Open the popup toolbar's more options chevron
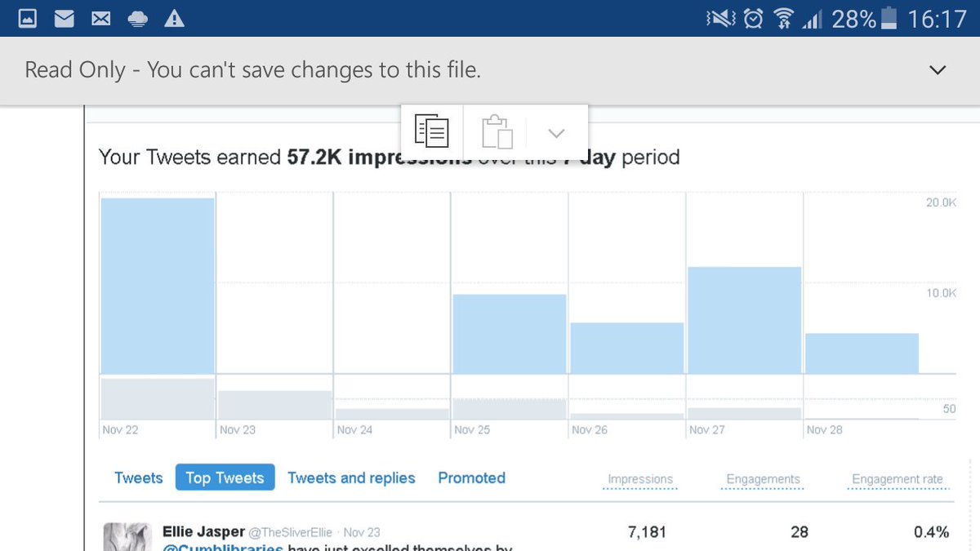The width and height of the screenshot is (980, 551). pos(556,133)
